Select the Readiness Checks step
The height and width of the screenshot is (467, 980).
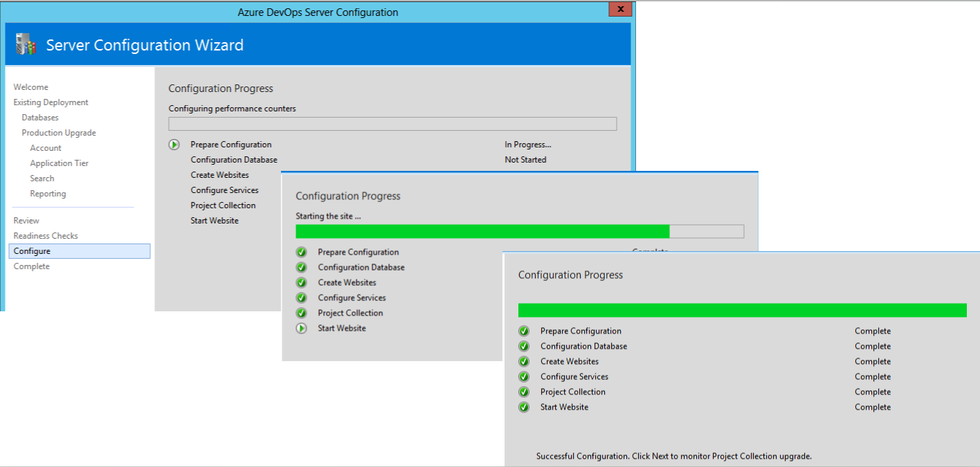point(46,235)
